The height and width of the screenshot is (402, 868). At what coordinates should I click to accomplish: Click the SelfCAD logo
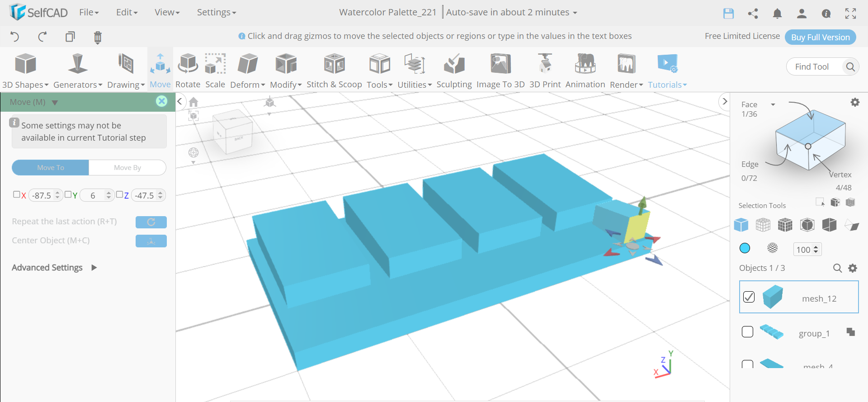click(x=38, y=12)
